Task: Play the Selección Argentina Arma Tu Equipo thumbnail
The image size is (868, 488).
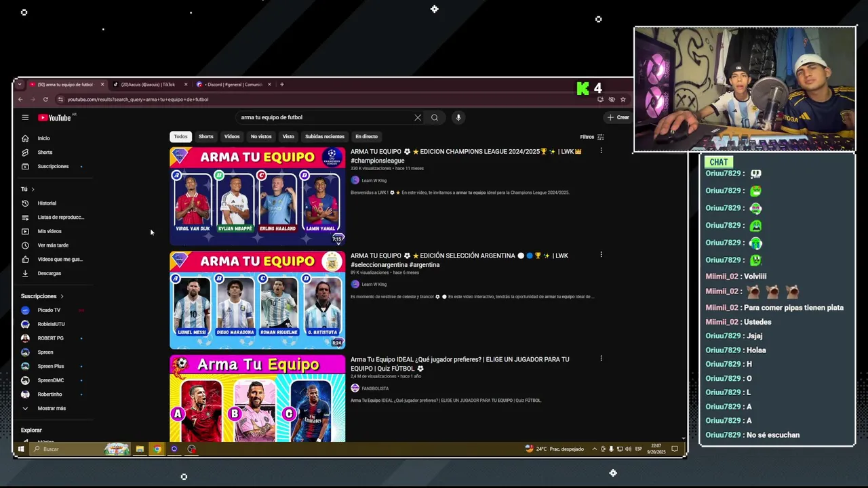Action: pos(257,300)
